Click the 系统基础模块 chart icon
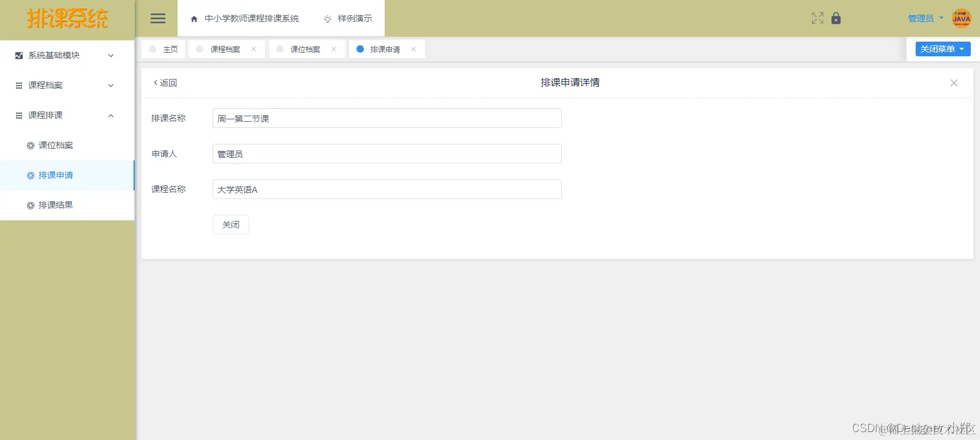Viewport: 980px width, 440px height. tap(19, 56)
